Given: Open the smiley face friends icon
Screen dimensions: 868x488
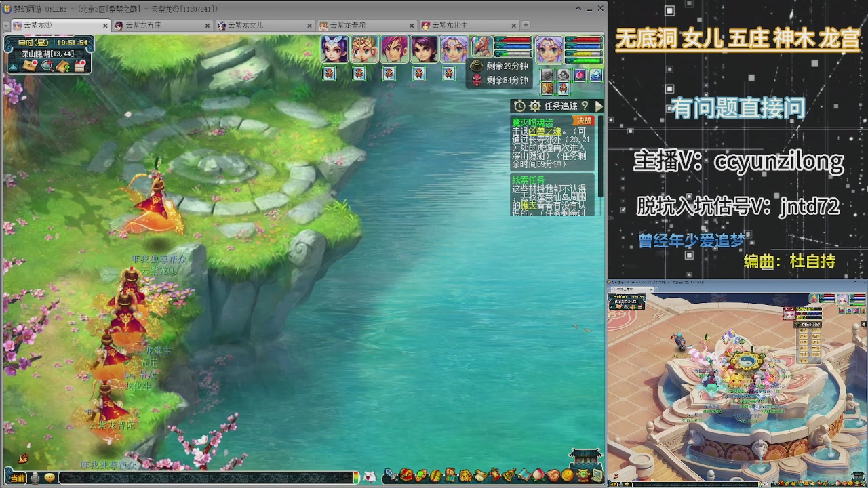Looking at the screenshot, I should pos(567,474).
